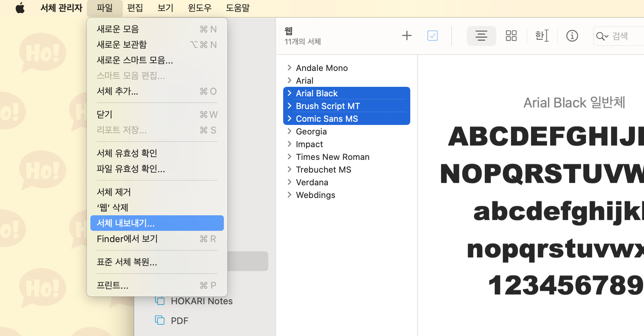Select the Impact font name

point(309,144)
